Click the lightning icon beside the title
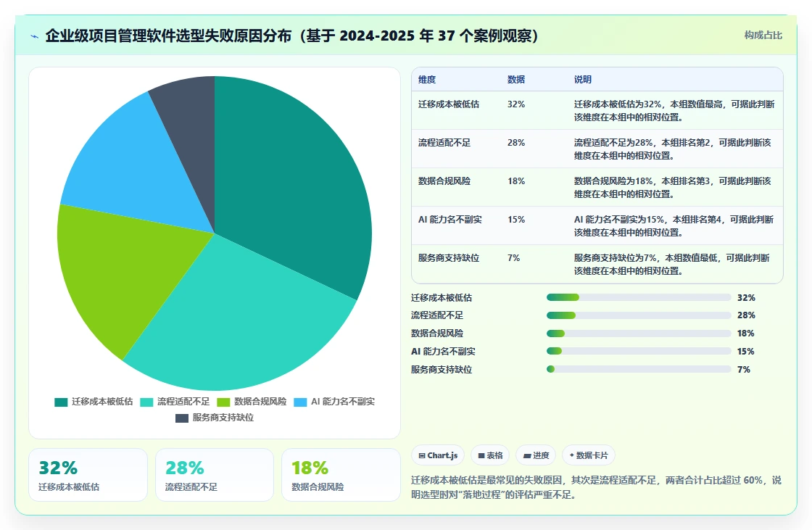Screen dimensions: 812x530 click(x=35, y=36)
